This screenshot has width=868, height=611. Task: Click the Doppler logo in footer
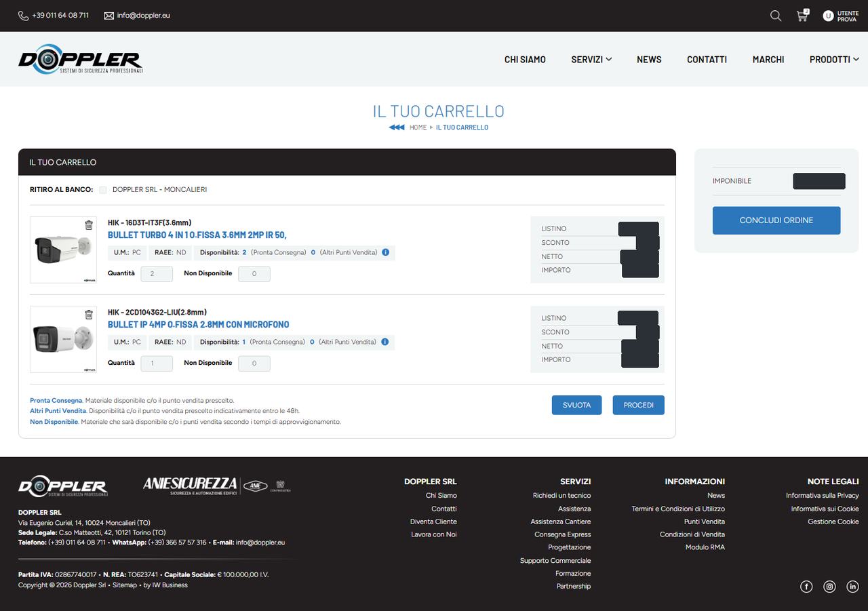(63, 486)
